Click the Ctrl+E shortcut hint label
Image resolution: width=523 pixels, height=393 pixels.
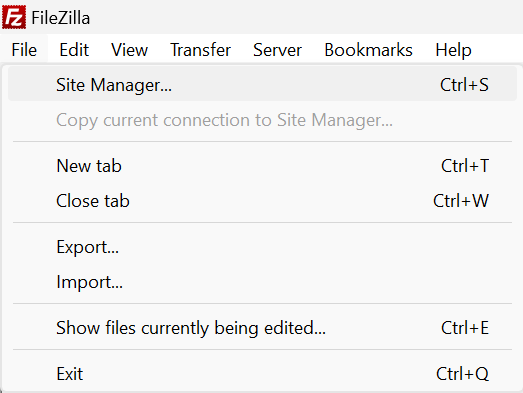pos(465,328)
